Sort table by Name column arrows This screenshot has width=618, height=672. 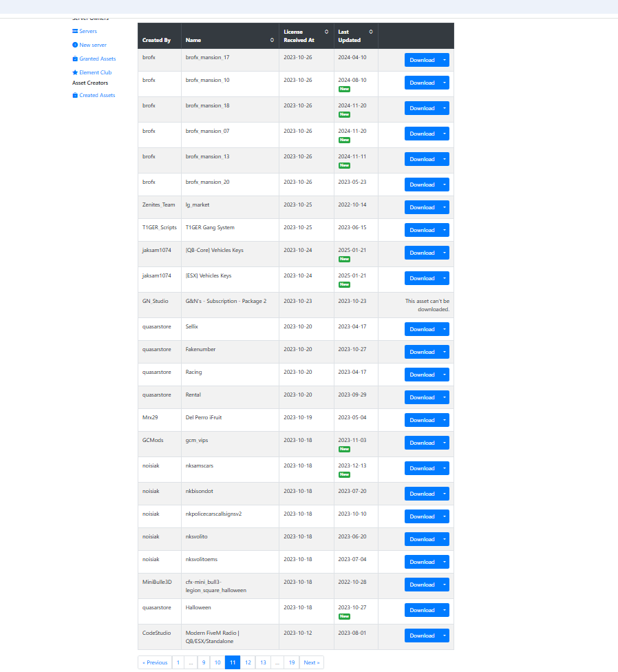tap(272, 40)
